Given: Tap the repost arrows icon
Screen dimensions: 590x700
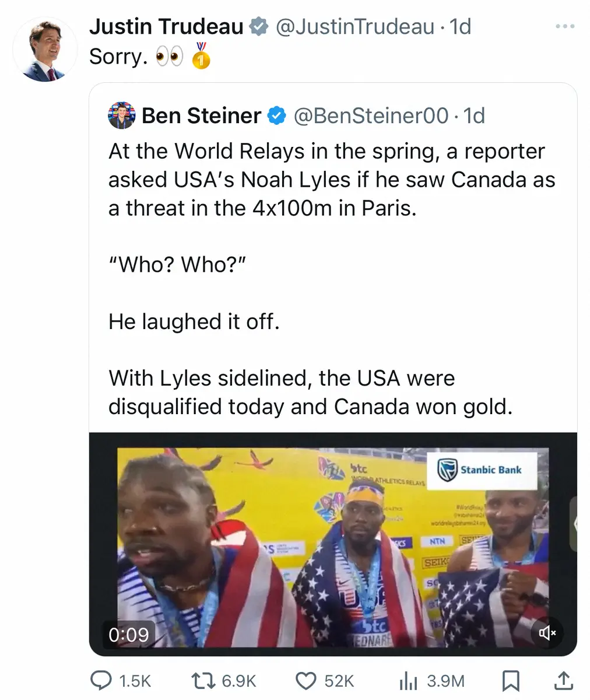Looking at the screenshot, I should pos(204,680).
